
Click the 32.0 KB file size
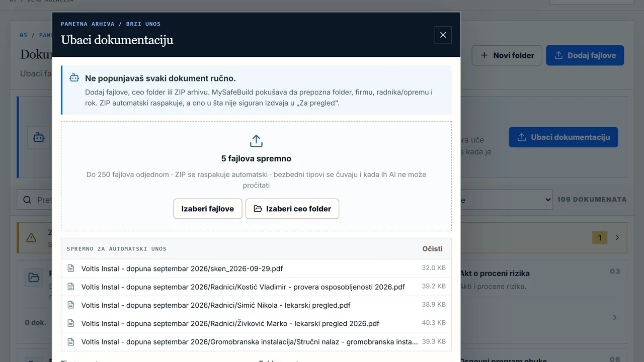[x=434, y=268]
